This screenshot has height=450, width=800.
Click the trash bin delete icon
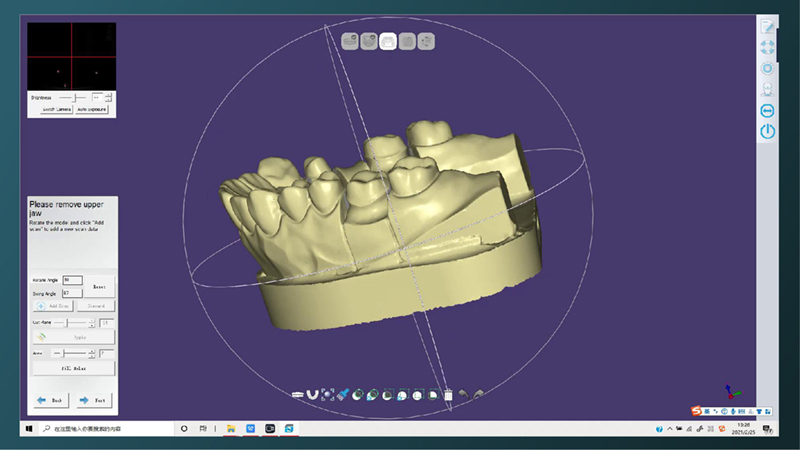tap(449, 394)
